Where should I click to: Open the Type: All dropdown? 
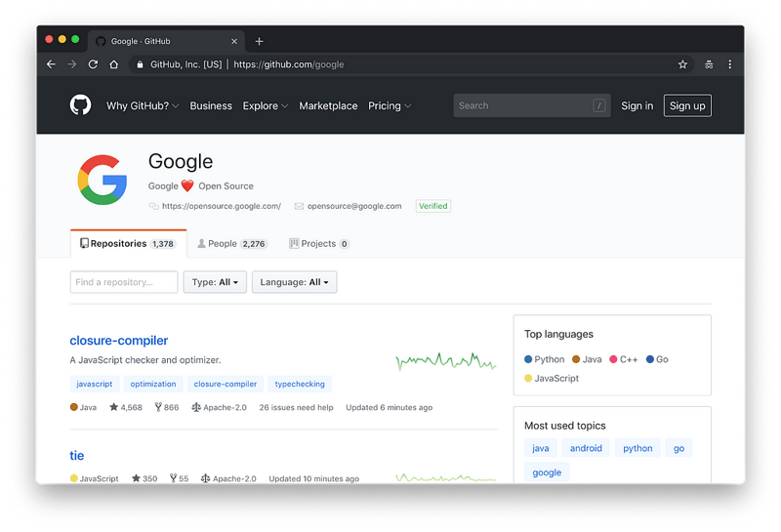tap(215, 282)
